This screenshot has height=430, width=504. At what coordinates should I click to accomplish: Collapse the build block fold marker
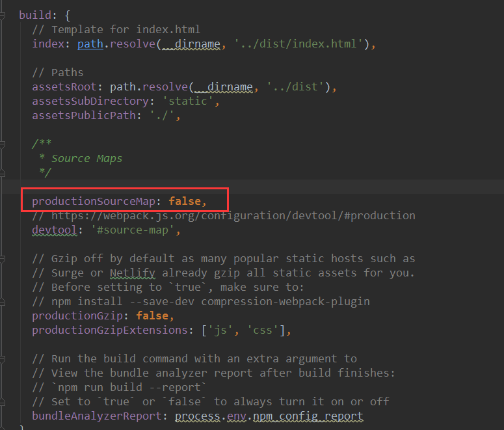(x=2, y=15)
